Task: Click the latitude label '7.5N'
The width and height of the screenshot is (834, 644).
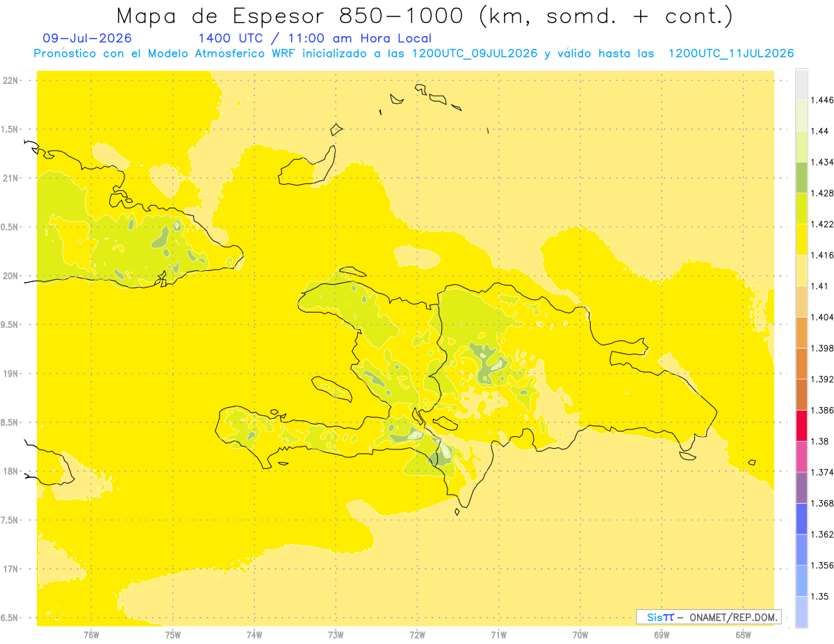Action: [x=10, y=520]
